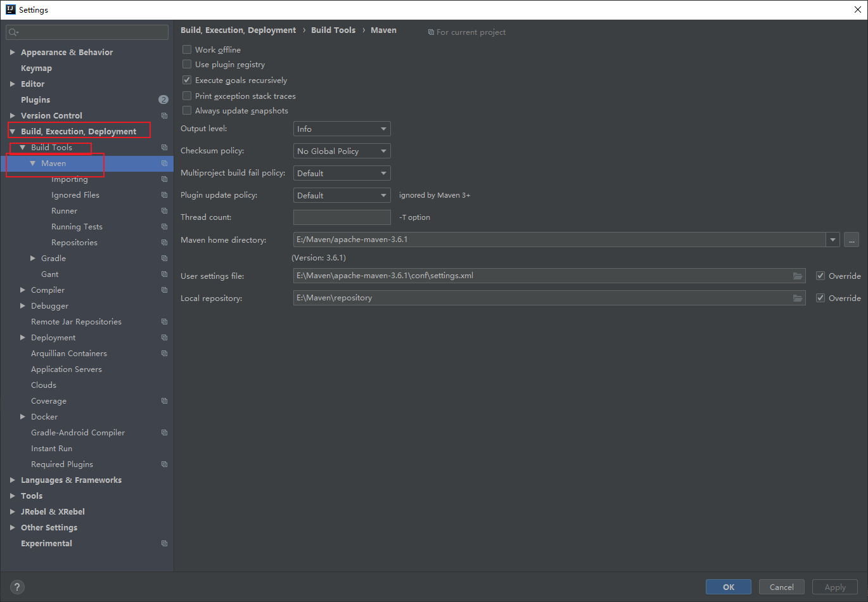Click the project-level icon beside Experimental
Viewport: 868px width, 602px height.
pyautogui.click(x=164, y=544)
